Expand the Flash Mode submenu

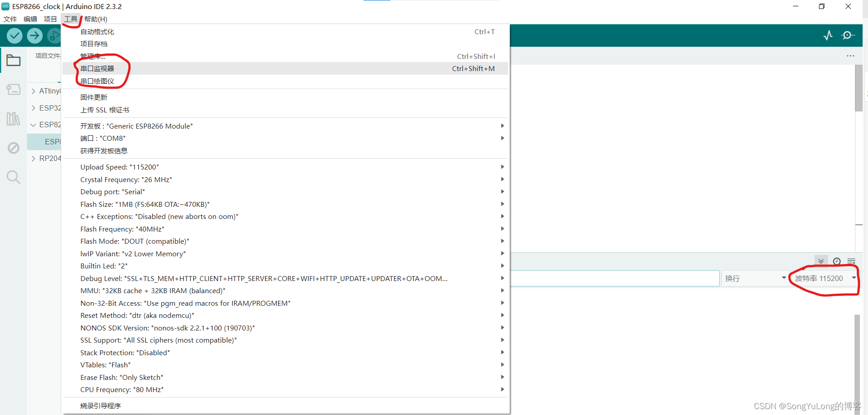[x=285, y=241]
